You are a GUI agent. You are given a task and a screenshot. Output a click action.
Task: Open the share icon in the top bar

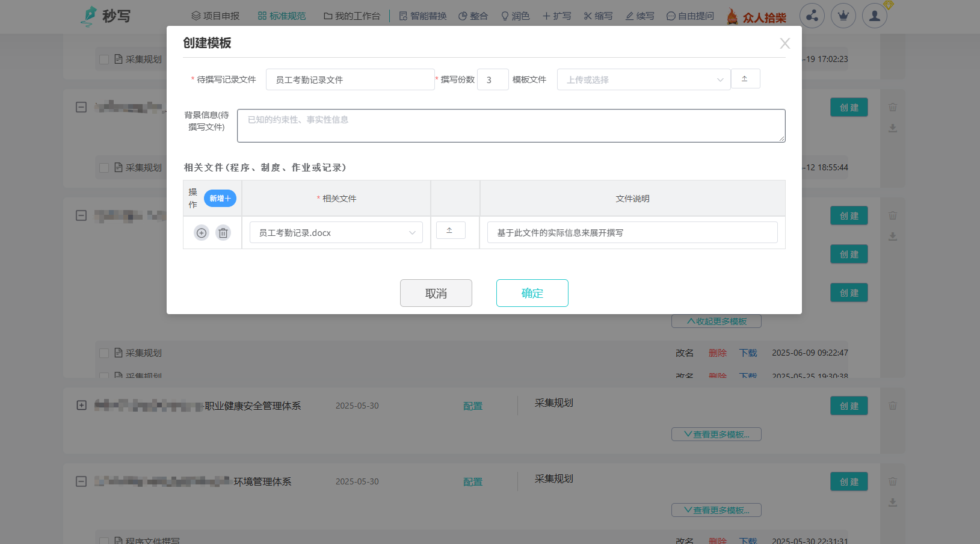(x=812, y=16)
